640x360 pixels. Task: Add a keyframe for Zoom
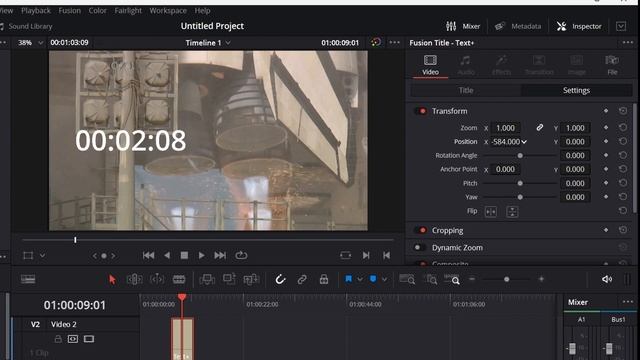pyautogui.click(x=606, y=128)
